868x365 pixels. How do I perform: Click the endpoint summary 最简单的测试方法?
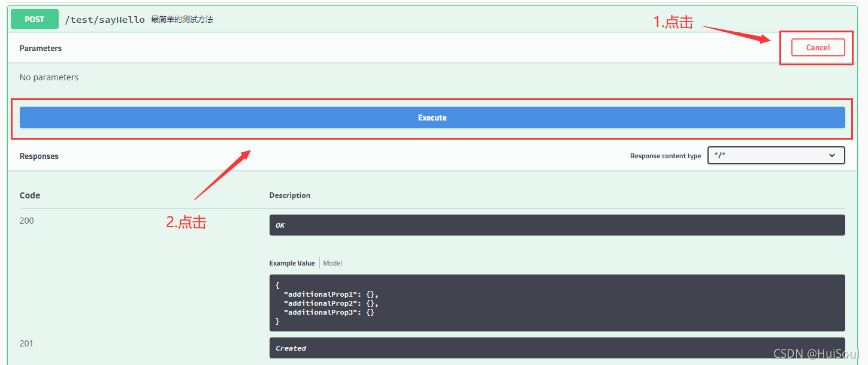tap(182, 20)
